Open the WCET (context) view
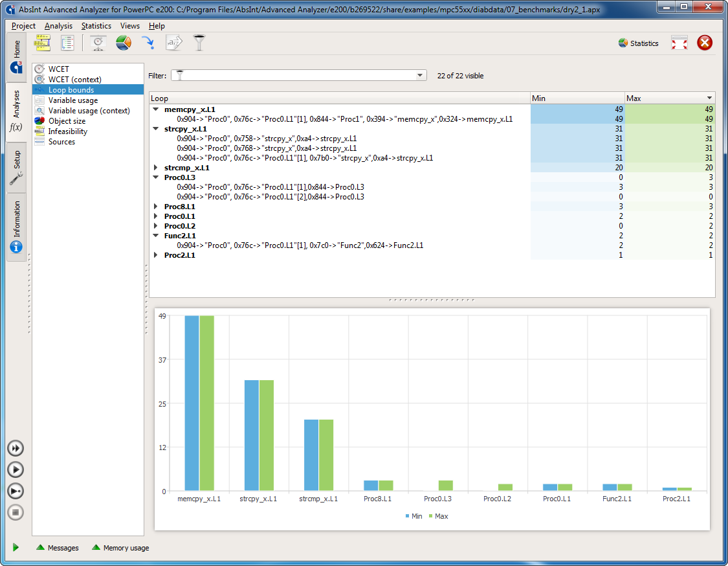 [x=88, y=80]
